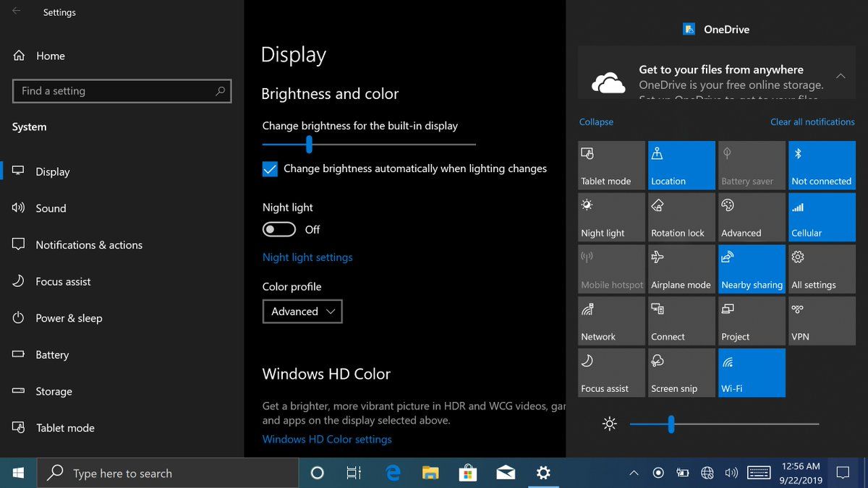Image resolution: width=868 pixels, height=488 pixels.
Task: Open Power & sleep settings
Action: 122,318
